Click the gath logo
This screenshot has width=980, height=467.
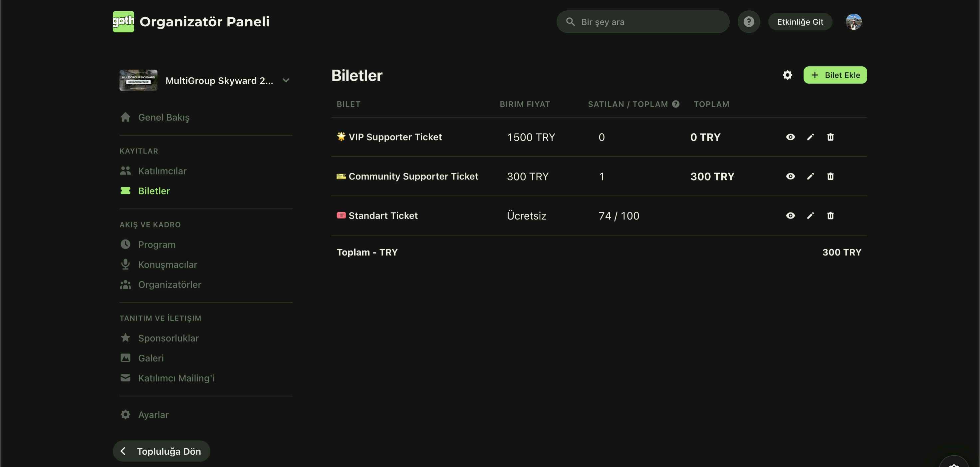point(123,22)
